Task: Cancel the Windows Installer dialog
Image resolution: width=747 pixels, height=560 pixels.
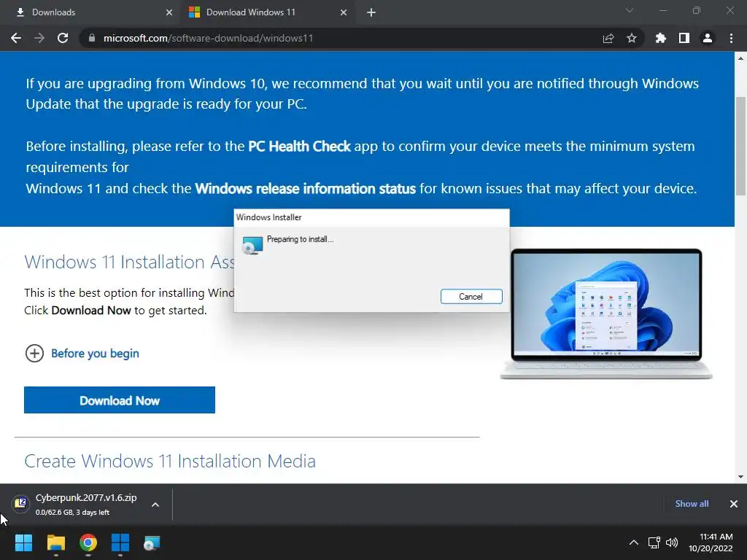Action: pyautogui.click(x=471, y=296)
